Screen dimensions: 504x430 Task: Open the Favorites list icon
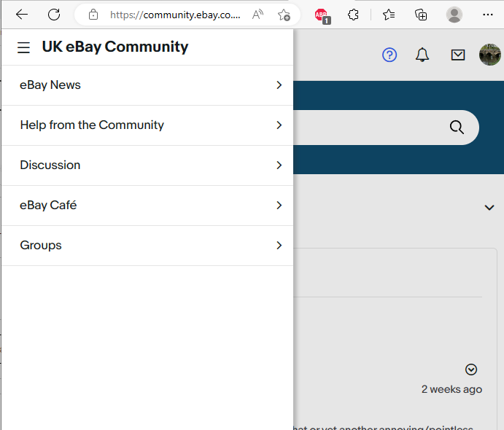pos(389,15)
